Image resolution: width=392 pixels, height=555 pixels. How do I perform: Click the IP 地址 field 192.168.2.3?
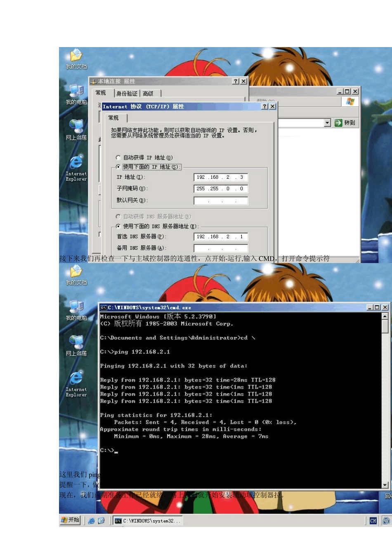(221, 177)
